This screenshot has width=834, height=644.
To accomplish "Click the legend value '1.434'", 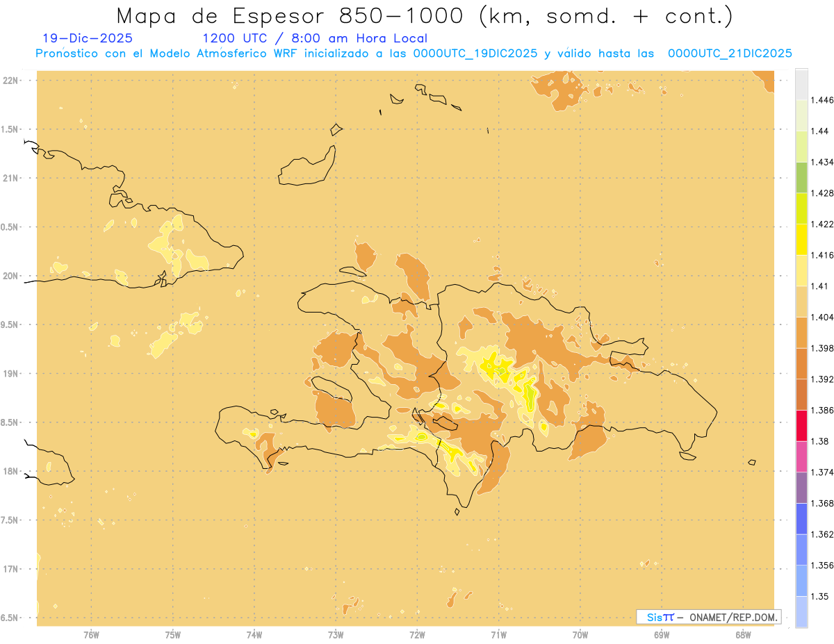I will coord(822,163).
